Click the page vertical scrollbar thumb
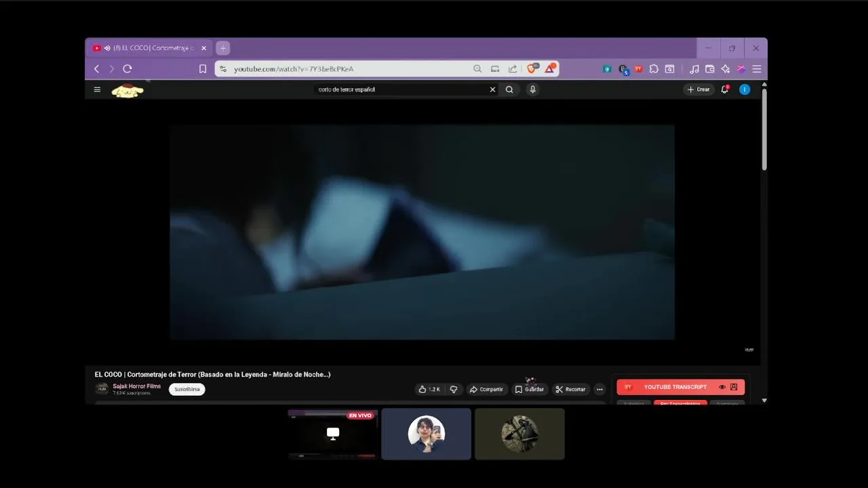Viewport: 868px width, 488px height. click(764, 129)
